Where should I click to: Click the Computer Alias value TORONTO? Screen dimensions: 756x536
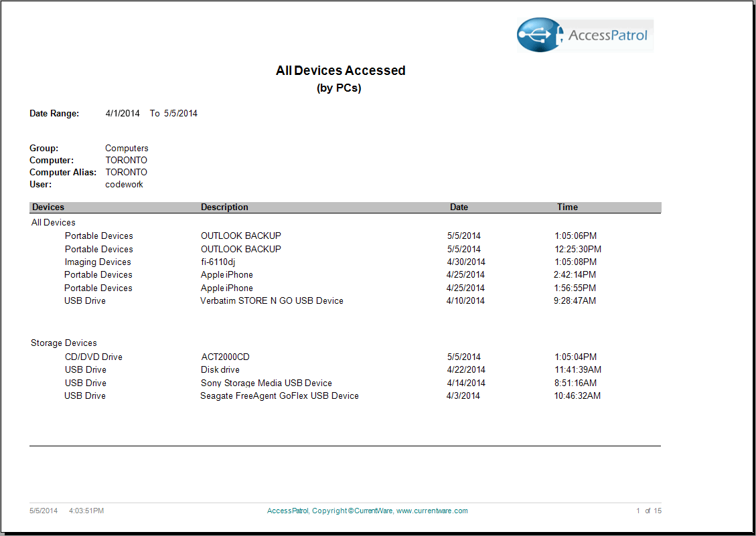(127, 172)
